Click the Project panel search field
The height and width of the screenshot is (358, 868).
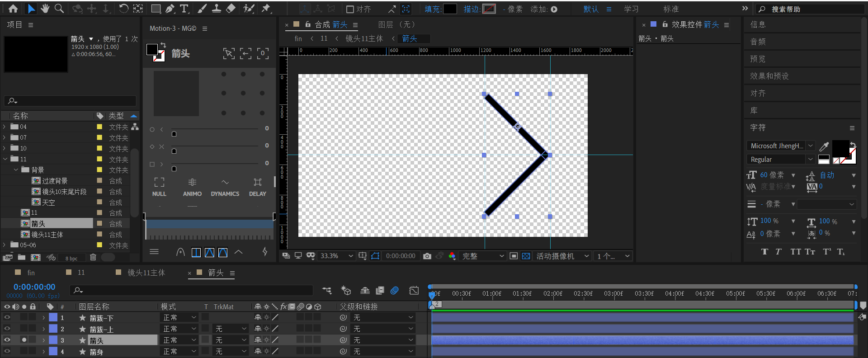[71, 101]
